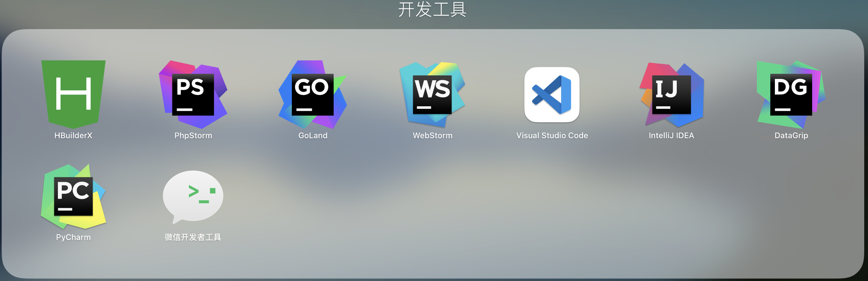Click the Visual Studio Code text label
Screen dimensions: 868x281
552,136
